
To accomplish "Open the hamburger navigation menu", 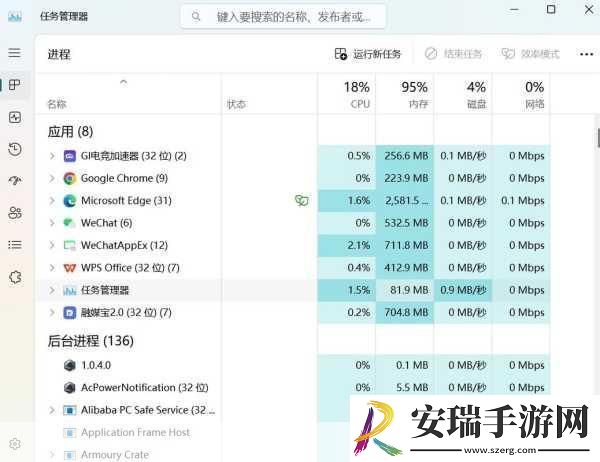I will coord(15,52).
